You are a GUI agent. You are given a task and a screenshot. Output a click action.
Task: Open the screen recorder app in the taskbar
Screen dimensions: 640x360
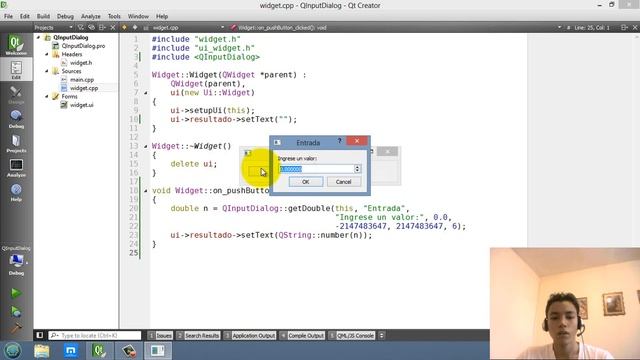coord(129,351)
